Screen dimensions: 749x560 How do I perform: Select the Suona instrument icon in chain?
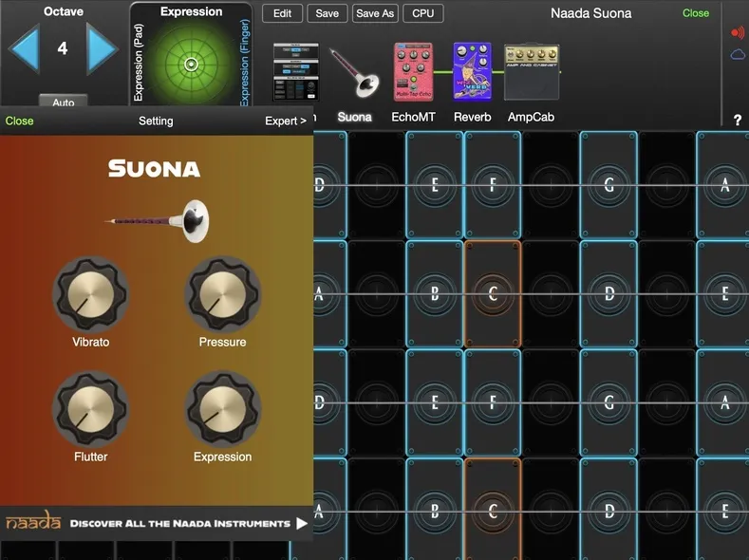click(x=354, y=72)
